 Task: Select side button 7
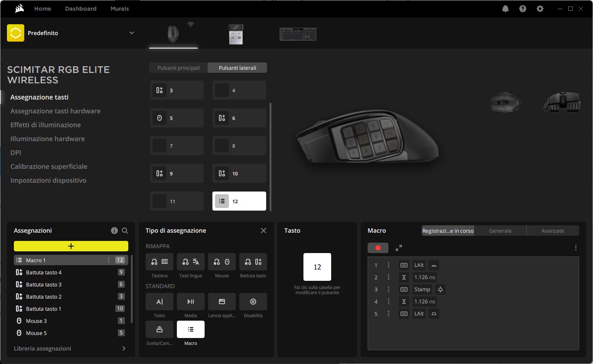pos(177,146)
